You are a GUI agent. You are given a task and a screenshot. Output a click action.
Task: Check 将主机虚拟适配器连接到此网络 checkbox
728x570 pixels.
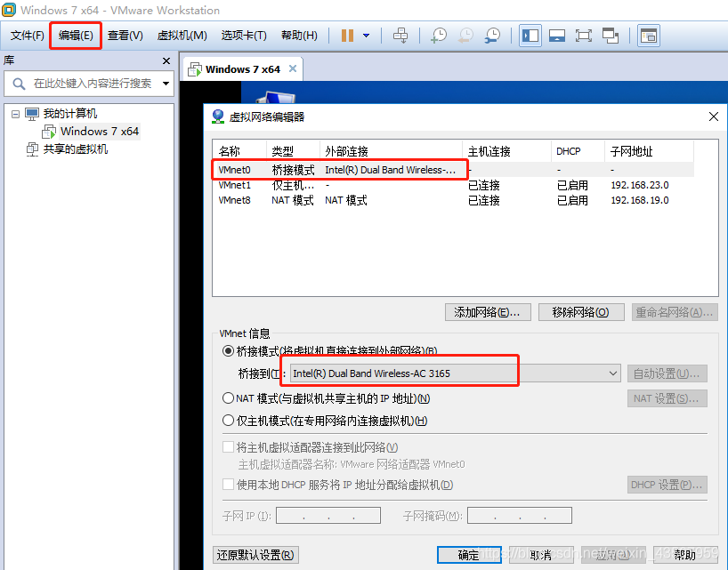click(228, 447)
